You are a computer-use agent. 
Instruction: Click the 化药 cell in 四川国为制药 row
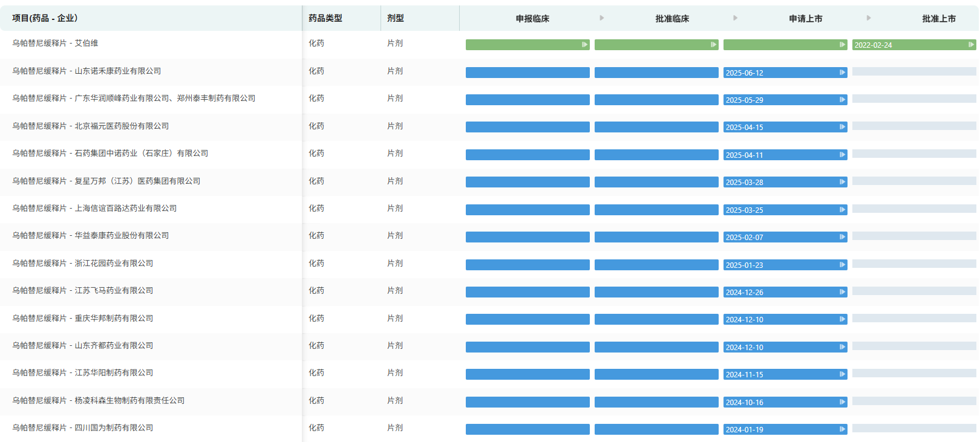[x=316, y=427]
